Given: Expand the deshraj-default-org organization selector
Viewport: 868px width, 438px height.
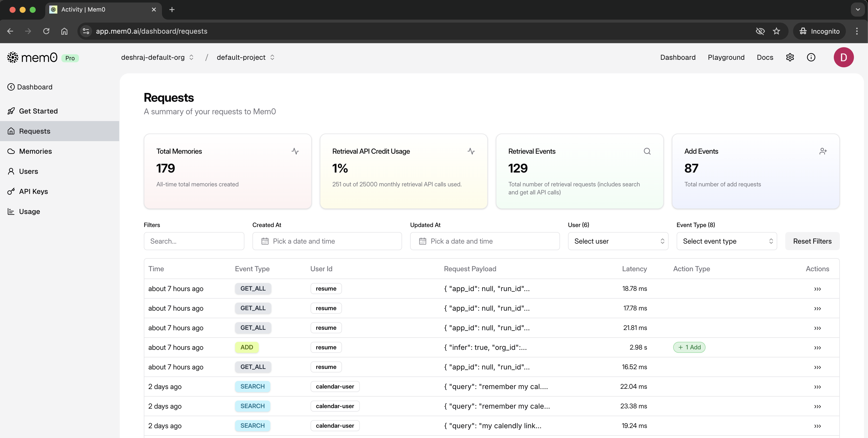Looking at the screenshot, I should click(157, 57).
